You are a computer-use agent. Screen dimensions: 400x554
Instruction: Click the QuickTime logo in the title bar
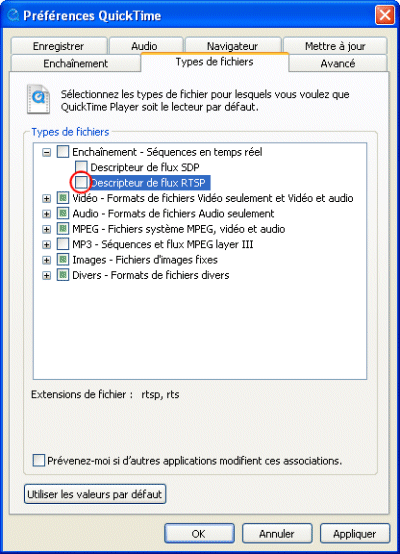[x=13, y=16]
